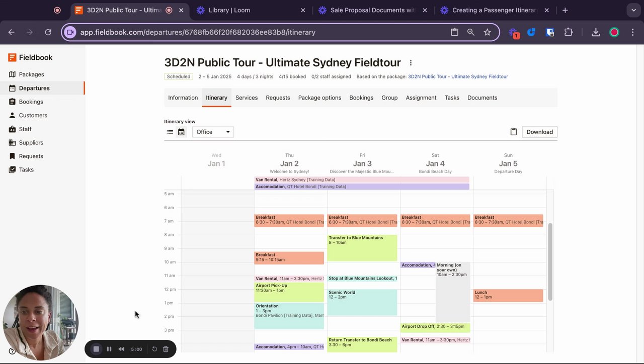Click the calendar vertical scrollbar
Viewport: 644px width, 364px height.
pyautogui.click(x=550, y=261)
